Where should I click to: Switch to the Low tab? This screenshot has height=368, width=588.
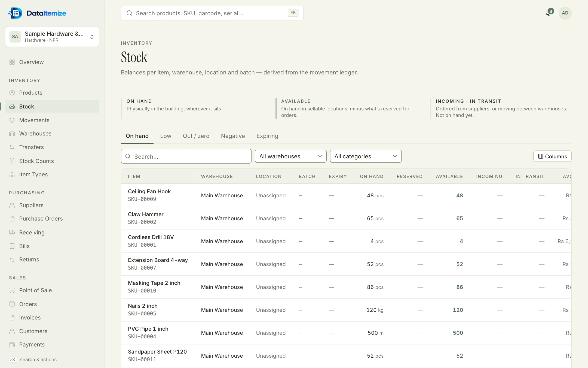click(x=166, y=136)
